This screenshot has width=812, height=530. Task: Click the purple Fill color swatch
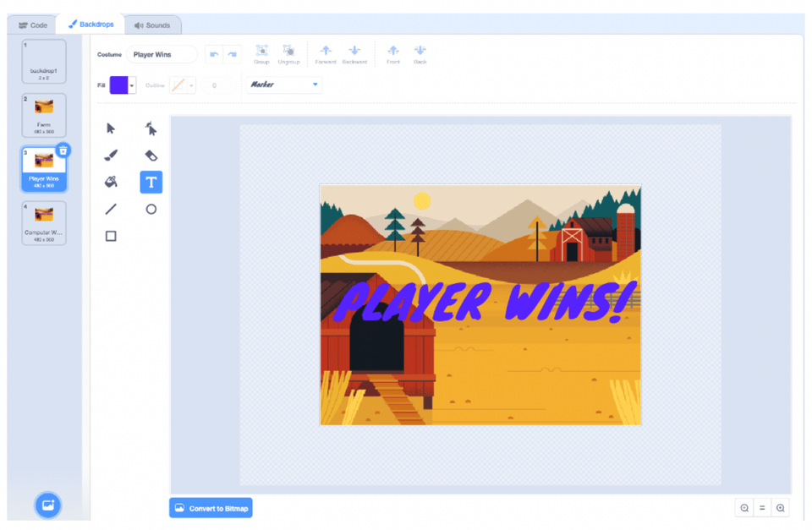click(118, 85)
